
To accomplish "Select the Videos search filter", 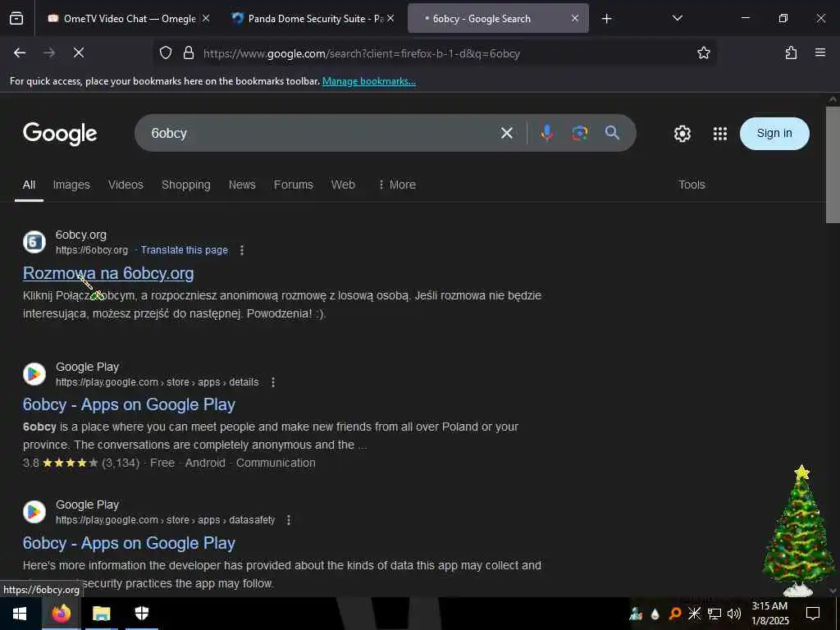I will [x=126, y=185].
